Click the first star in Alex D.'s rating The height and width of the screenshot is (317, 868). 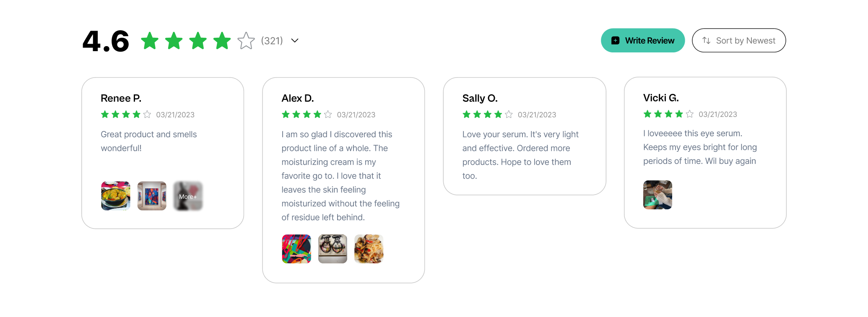point(286,114)
